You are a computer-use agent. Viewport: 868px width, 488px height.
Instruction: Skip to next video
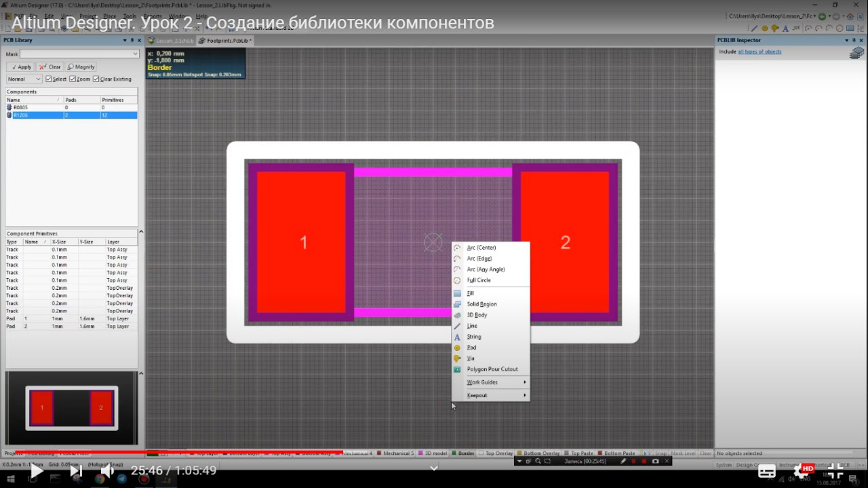pos(76,470)
